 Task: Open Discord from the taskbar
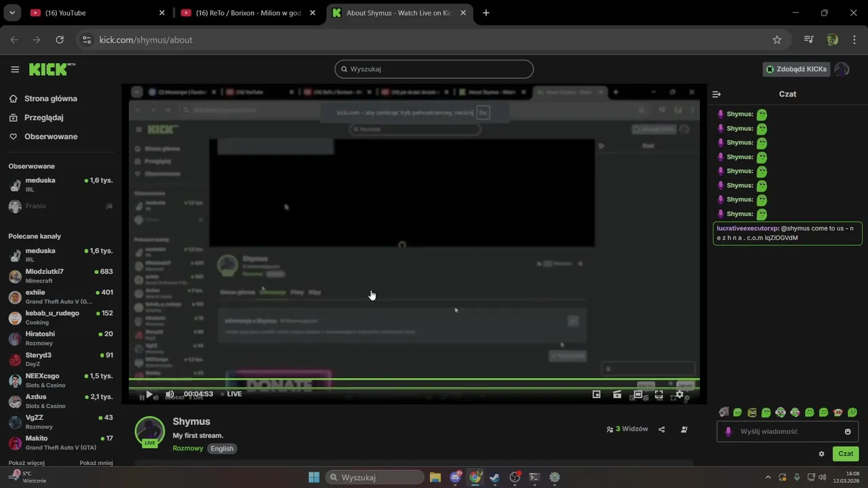(455, 477)
